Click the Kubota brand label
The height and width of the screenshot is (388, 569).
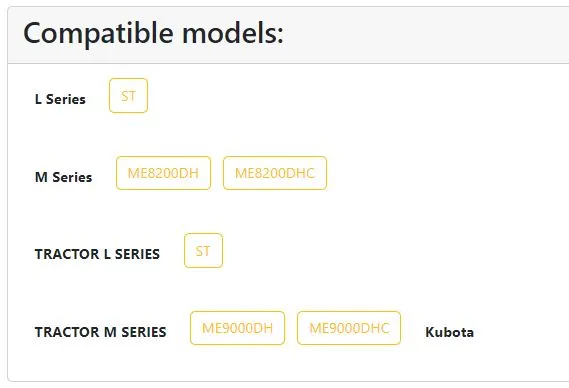tap(449, 332)
